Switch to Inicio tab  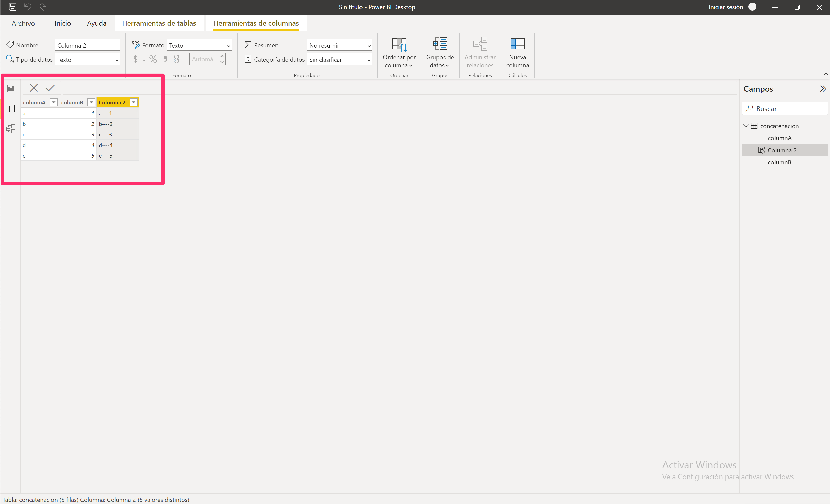pyautogui.click(x=63, y=23)
